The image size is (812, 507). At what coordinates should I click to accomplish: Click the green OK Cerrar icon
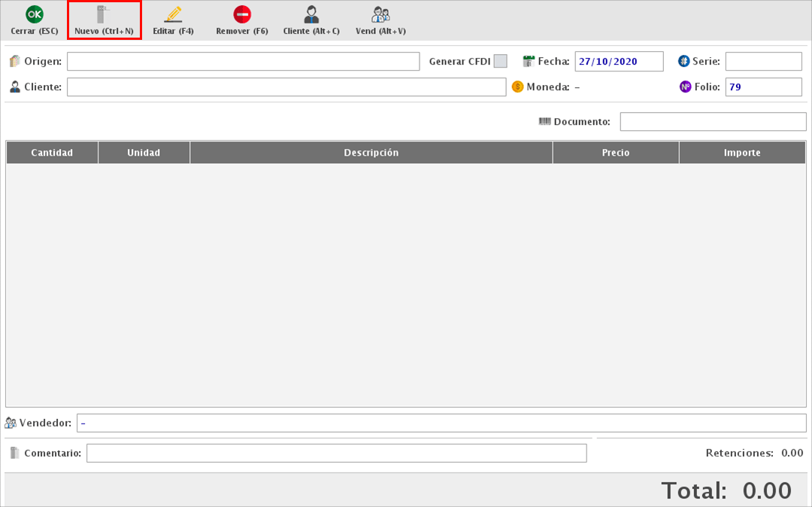35,14
